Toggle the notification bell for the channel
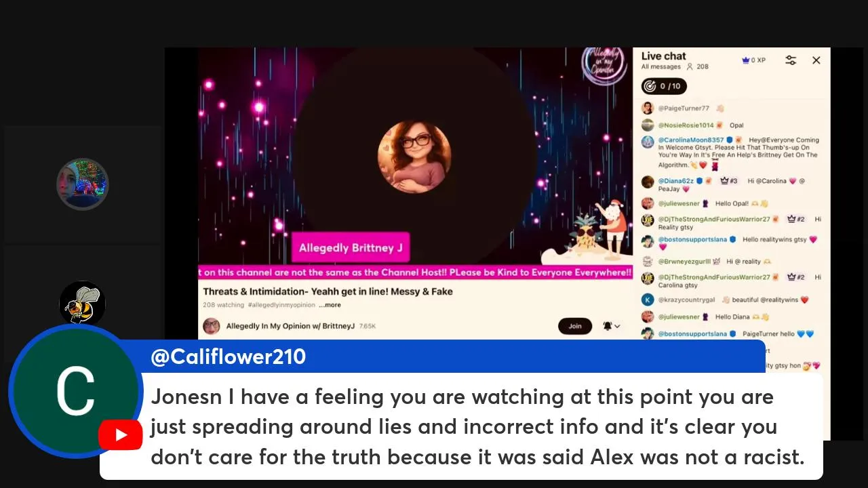The height and width of the screenshot is (488, 868). (x=607, y=326)
